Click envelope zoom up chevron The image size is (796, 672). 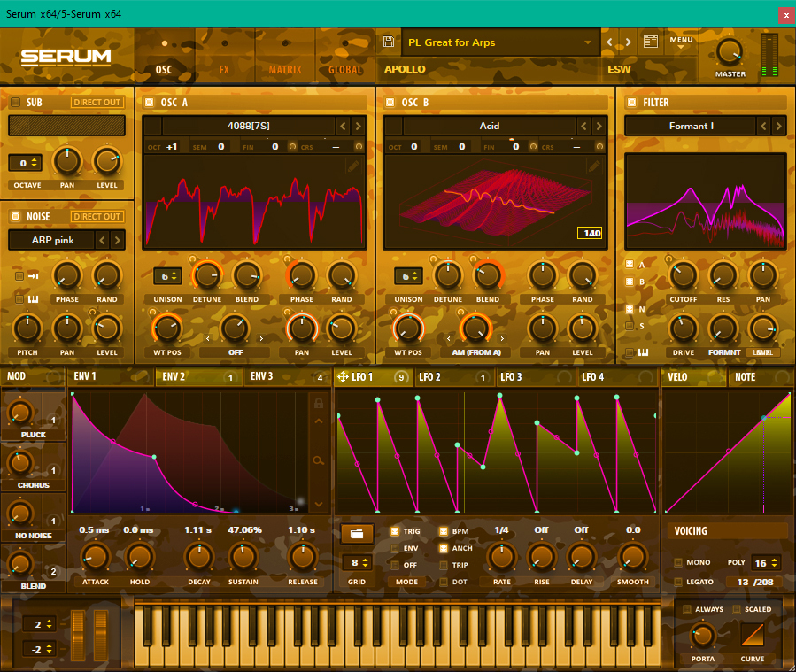(319, 421)
